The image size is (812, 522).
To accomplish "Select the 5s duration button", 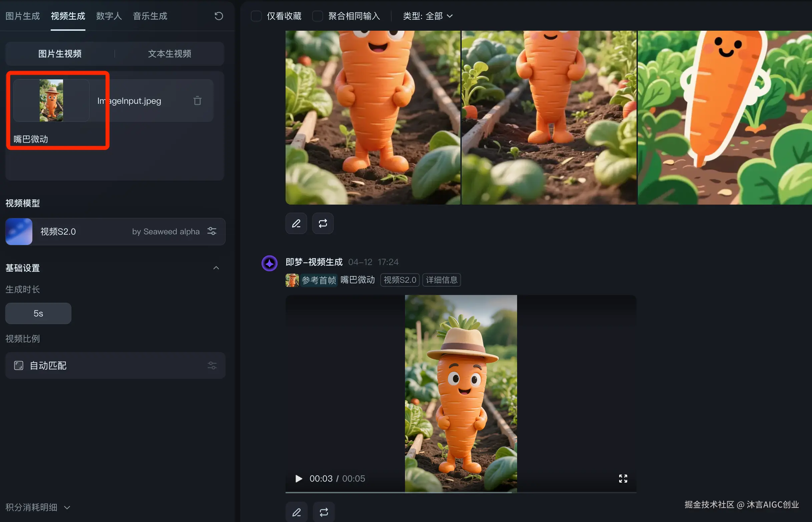I will [38, 313].
